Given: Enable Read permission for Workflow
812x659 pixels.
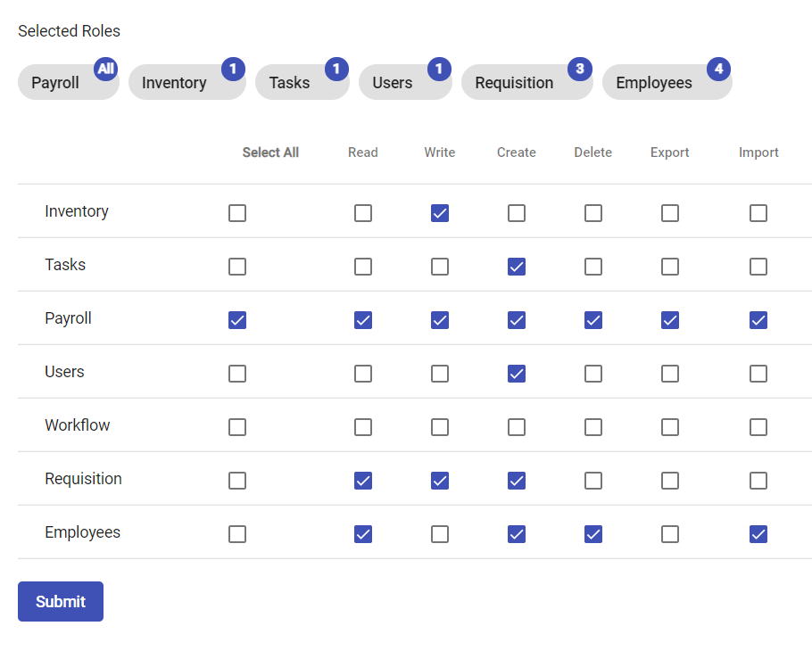Looking at the screenshot, I should click(363, 427).
